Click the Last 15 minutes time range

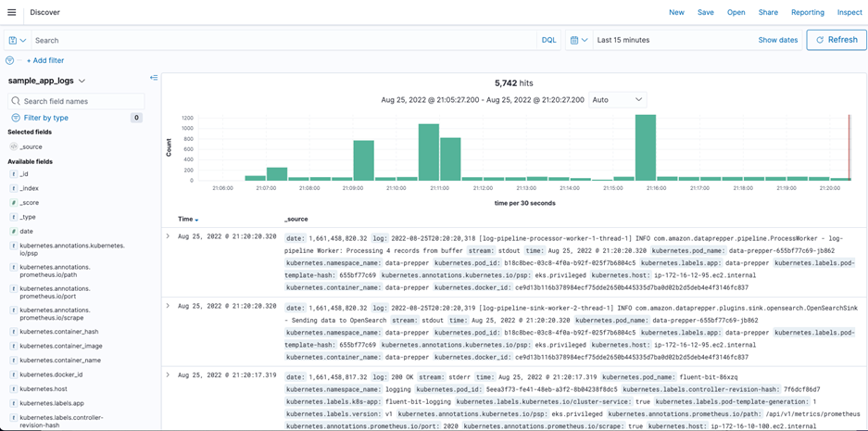(x=623, y=41)
